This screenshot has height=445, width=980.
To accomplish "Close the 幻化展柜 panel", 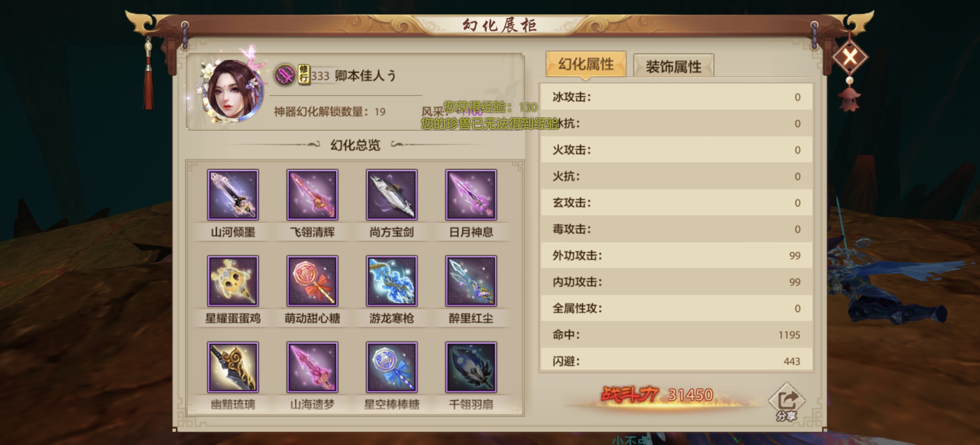I will point(850,57).
